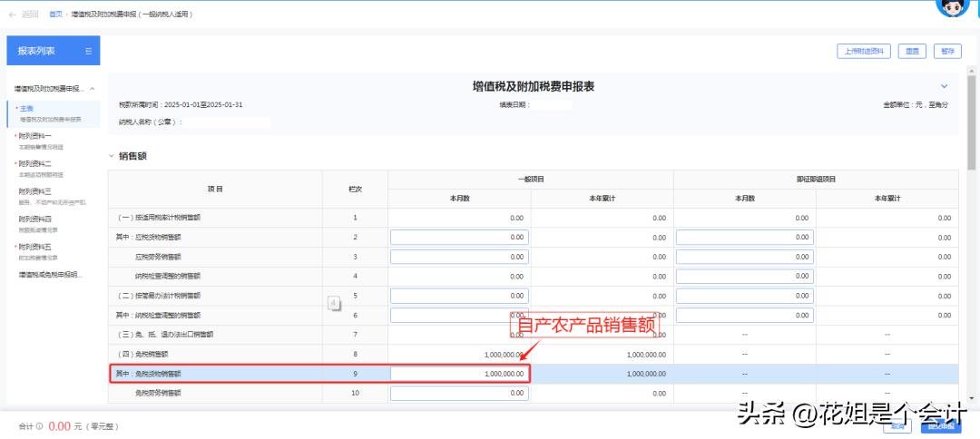980x439 pixels.
Task: Click the row 4 marker icon near table
Action: click(334, 303)
